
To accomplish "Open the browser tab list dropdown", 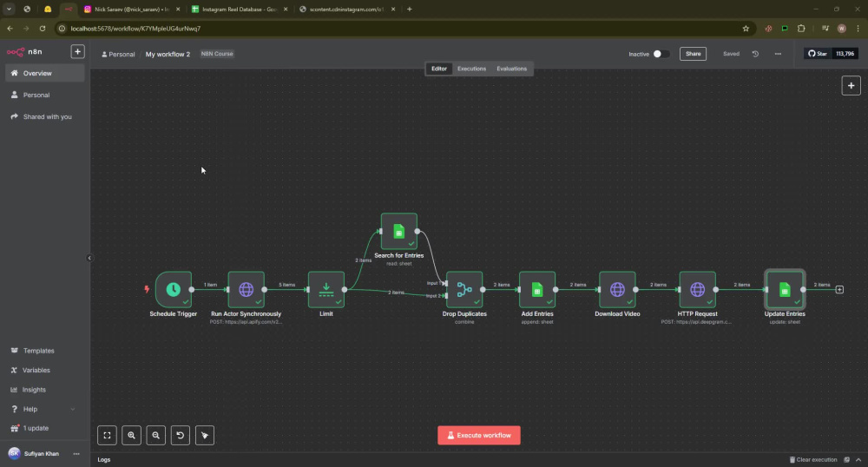I will 10,9.
